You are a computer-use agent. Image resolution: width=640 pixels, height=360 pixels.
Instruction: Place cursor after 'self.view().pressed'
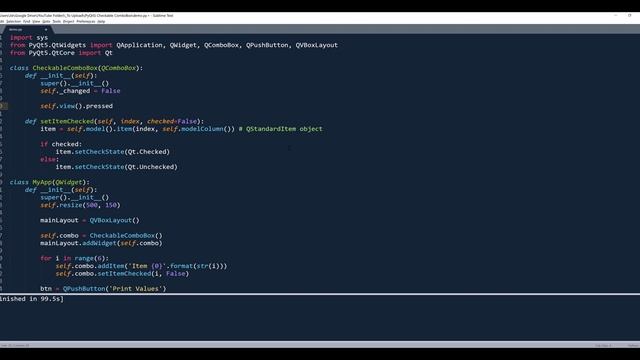pos(113,106)
